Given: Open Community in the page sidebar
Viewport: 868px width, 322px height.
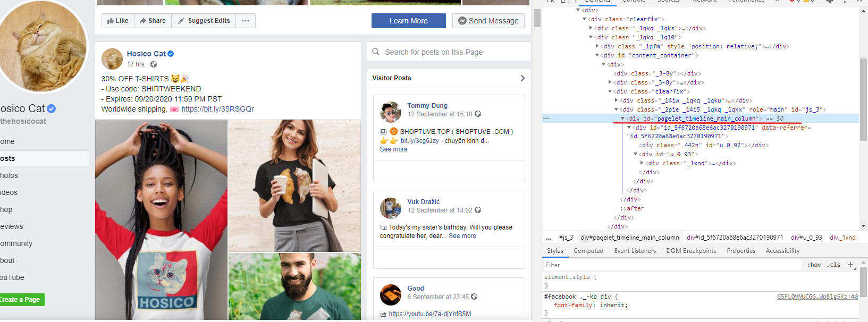Looking at the screenshot, I should [16, 243].
